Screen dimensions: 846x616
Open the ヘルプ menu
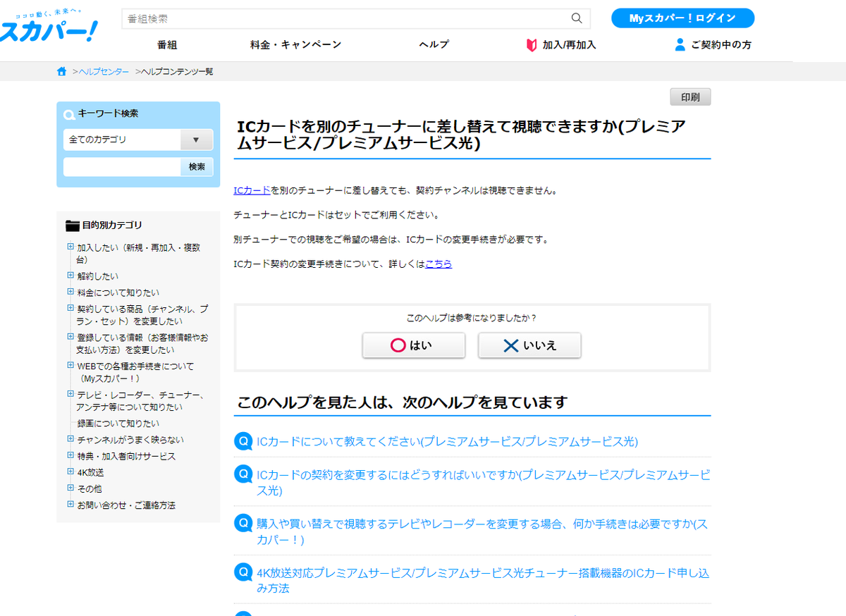[x=434, y=44]
